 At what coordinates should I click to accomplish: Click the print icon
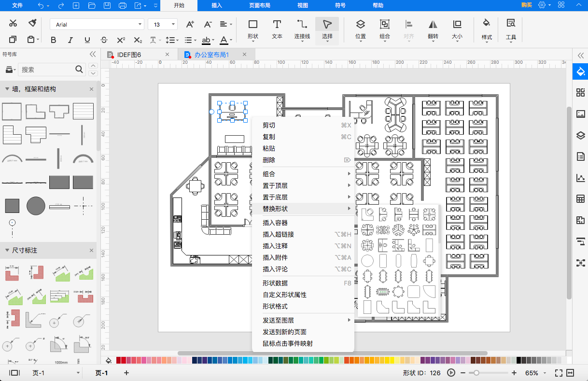[x=123, y=6]
